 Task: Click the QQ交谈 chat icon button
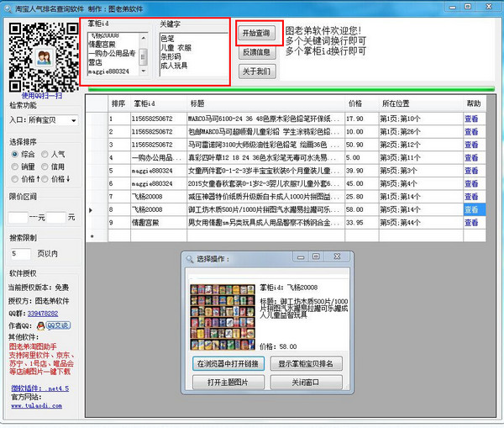57,325
